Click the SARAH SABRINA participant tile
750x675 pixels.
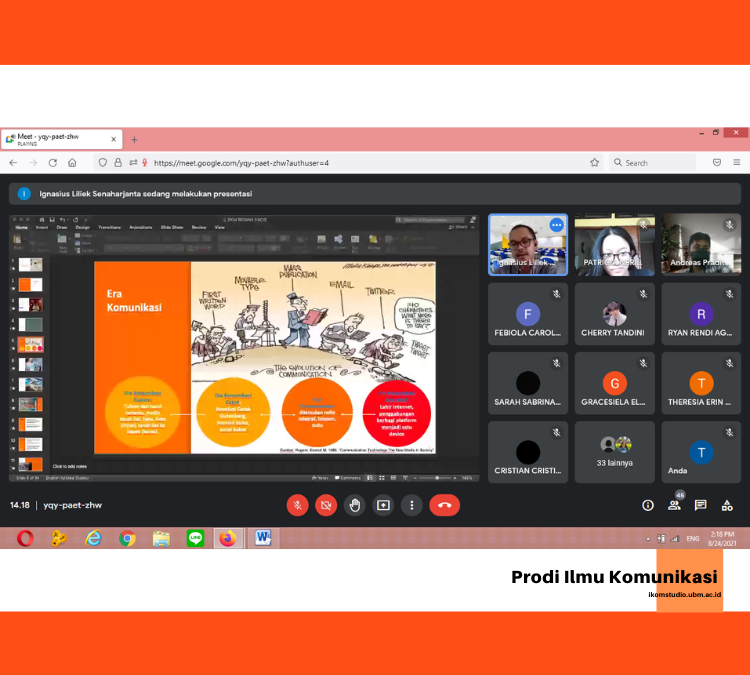coord(528,383)
